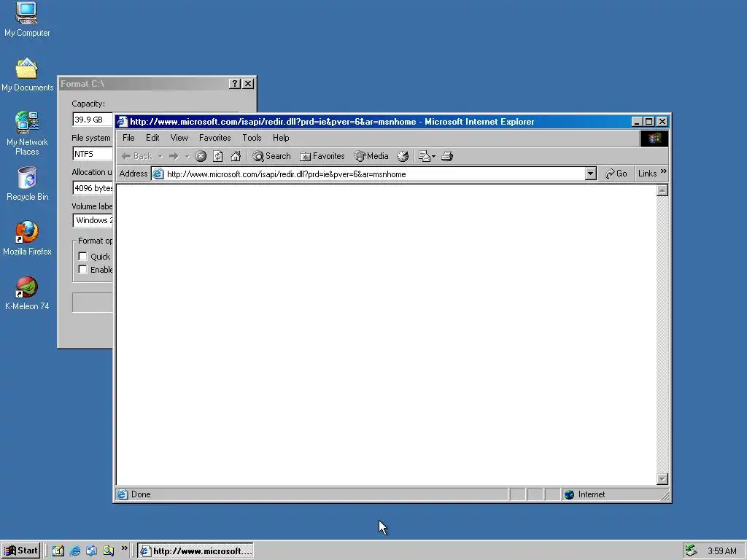Click the Volume label text field
Viewport: 747px width, 560px height.
(93, 220)
